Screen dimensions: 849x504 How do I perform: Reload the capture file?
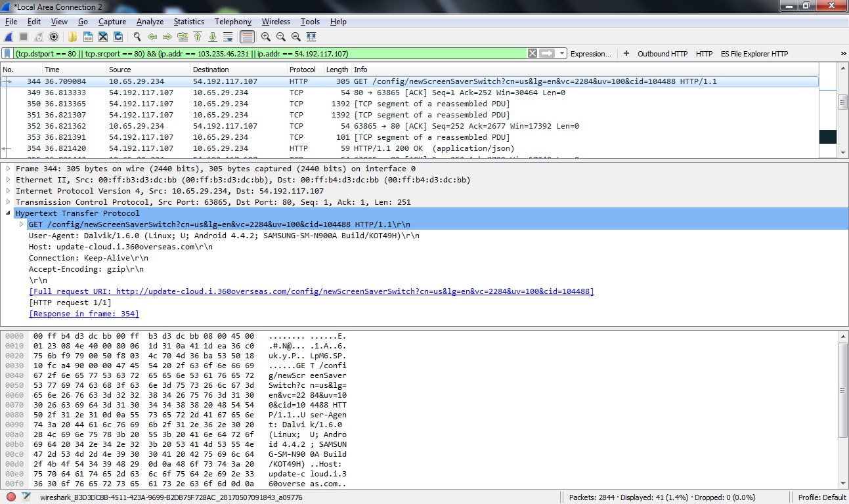[x=118, y=37]
